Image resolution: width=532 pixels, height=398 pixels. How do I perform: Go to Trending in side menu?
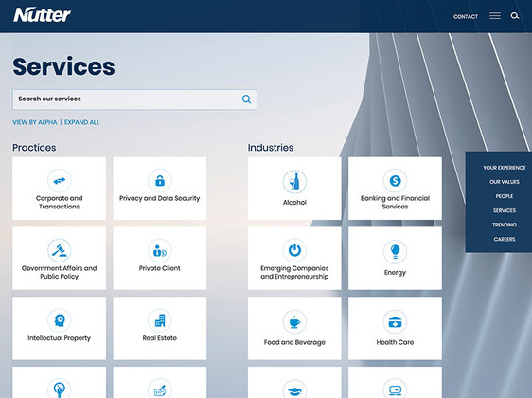coord(505,225)
